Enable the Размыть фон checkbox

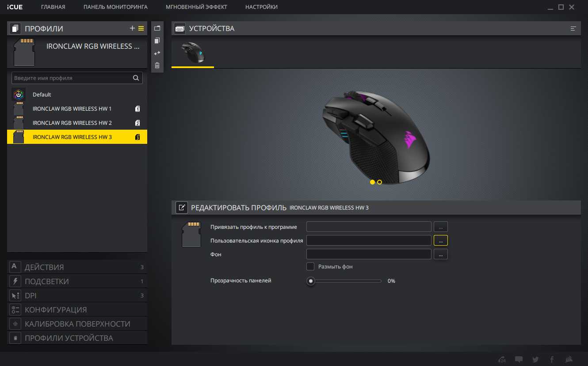coord(310,266)
